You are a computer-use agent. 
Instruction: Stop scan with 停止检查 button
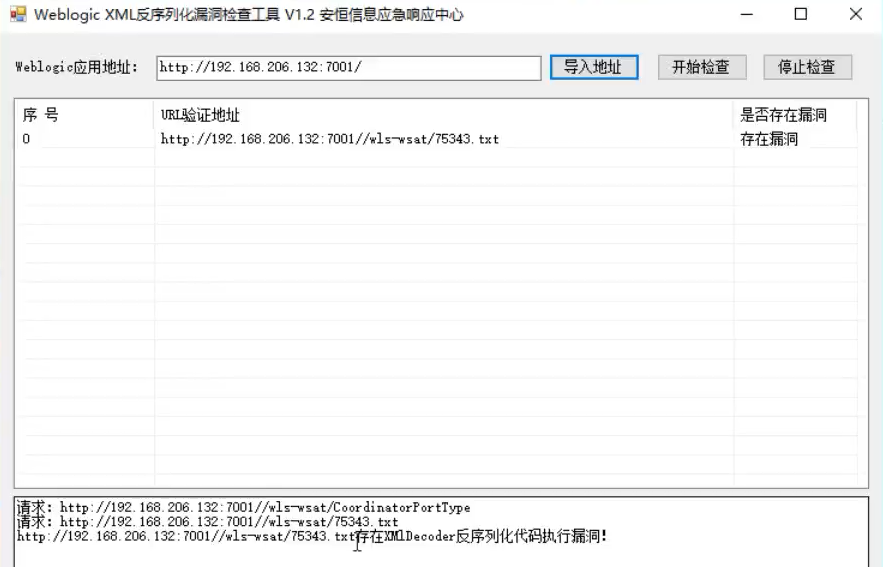[x=806, y=67]
